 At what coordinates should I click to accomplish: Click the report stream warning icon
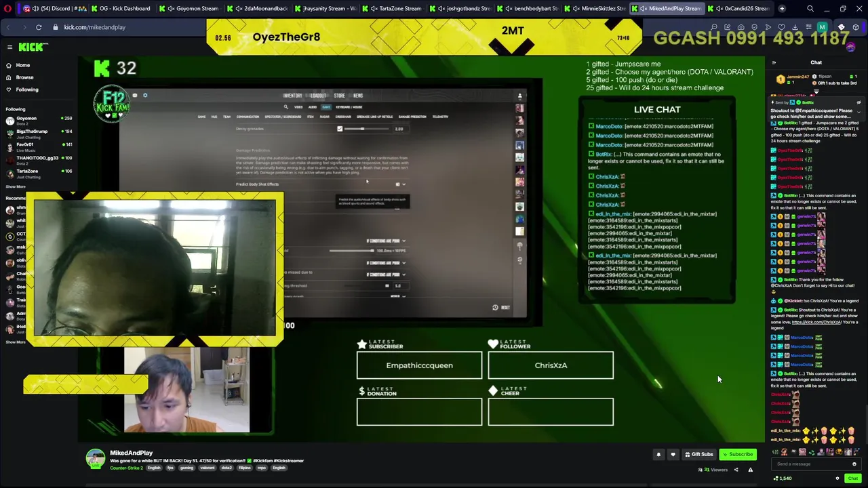pos(750,470)
